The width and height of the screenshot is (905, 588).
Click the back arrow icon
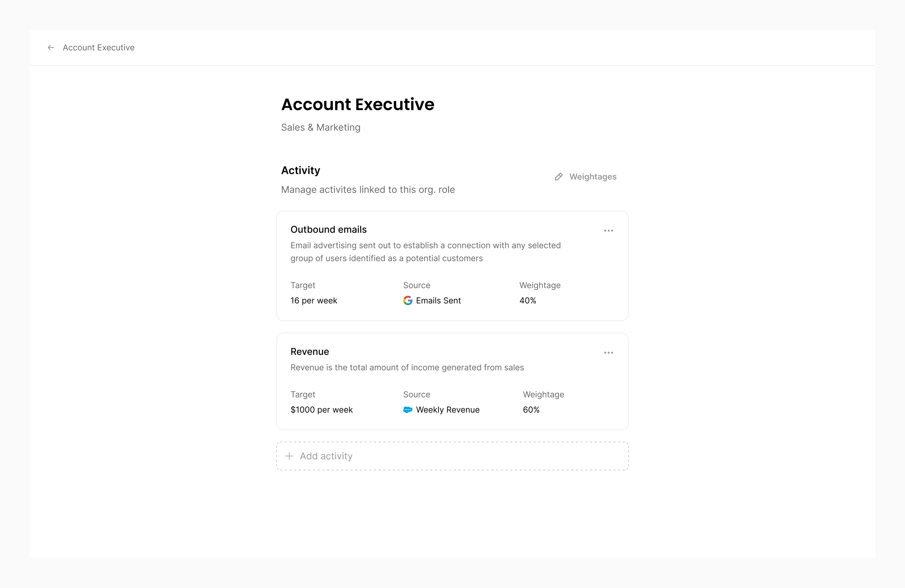pos(51,48)
